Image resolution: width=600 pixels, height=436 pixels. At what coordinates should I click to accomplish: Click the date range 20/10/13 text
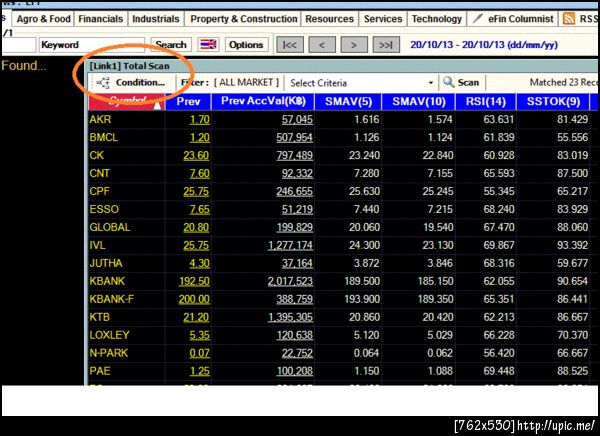(484, 45)
